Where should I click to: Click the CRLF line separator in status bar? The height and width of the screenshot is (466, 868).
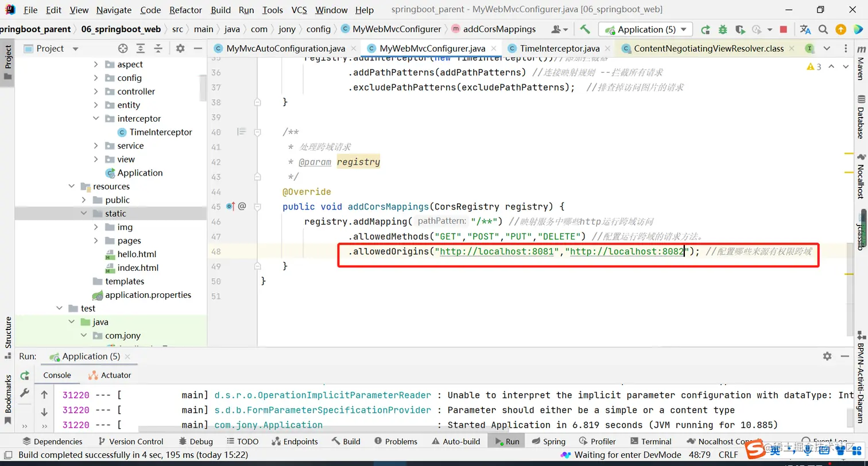(x=728, y=455)
